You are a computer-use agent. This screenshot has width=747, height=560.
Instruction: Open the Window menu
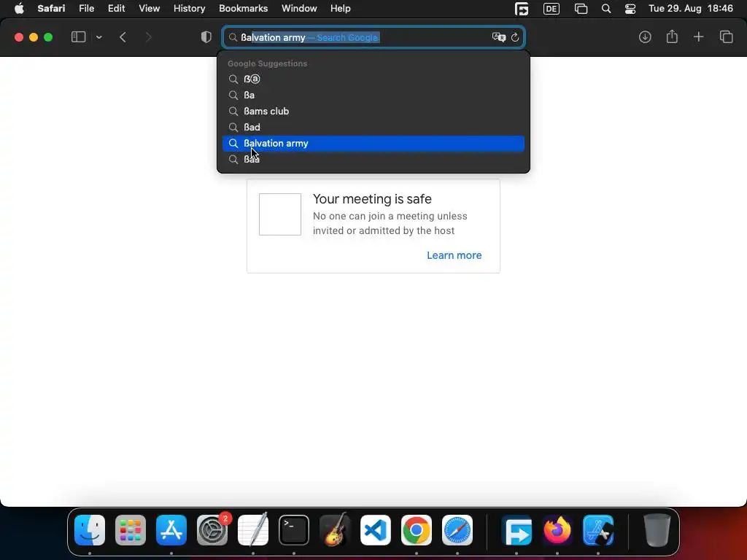299,9
